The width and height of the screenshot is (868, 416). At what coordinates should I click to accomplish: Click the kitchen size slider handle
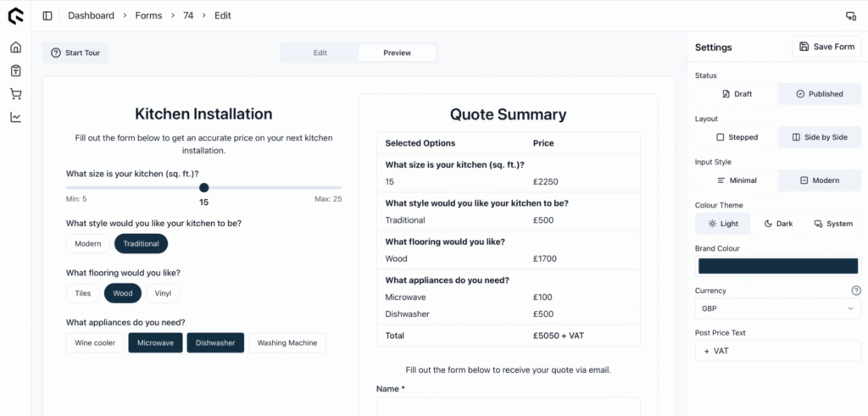(203, 187)
